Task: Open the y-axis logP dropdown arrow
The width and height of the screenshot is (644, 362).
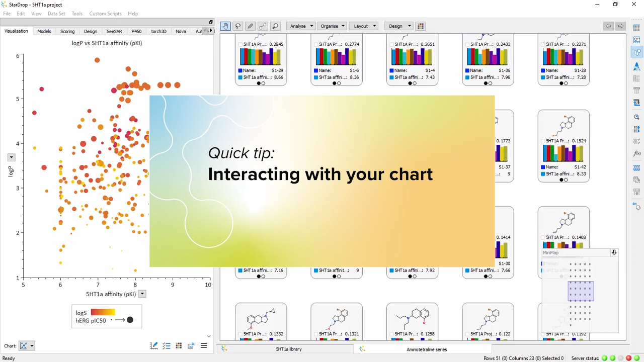Action: point(11,157)
